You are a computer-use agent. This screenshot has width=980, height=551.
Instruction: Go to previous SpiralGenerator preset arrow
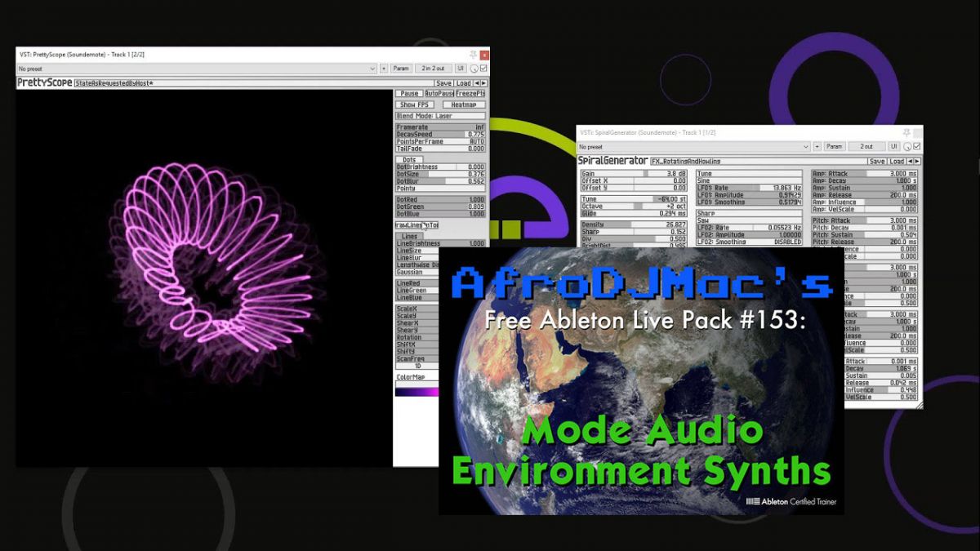pyautogui.click(x=909, y=162)
